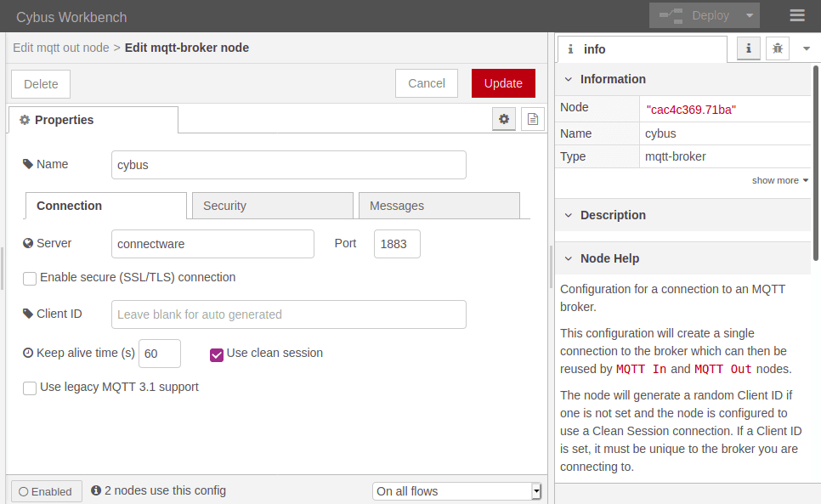Open the On all flows scope dropdown

[456, 491]
